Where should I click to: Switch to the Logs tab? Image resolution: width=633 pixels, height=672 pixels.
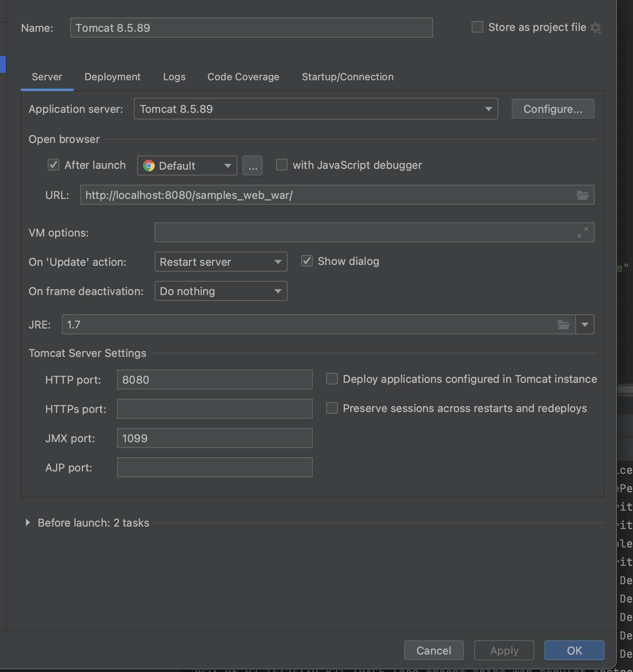174,77
